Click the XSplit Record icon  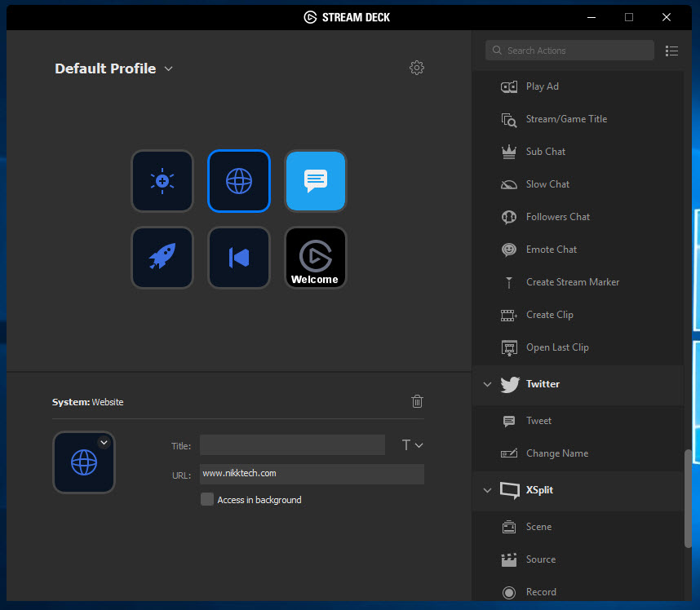(x=509, y=592)
